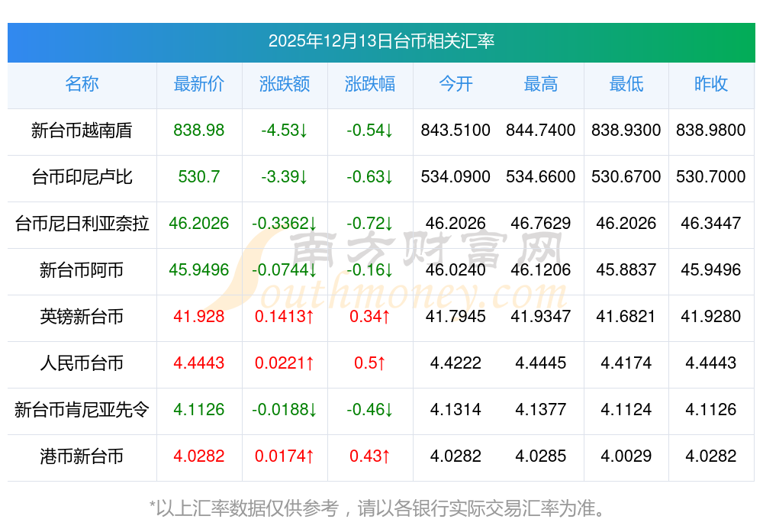
Task: Click high value 46.7629
Action: click(541, 224)
